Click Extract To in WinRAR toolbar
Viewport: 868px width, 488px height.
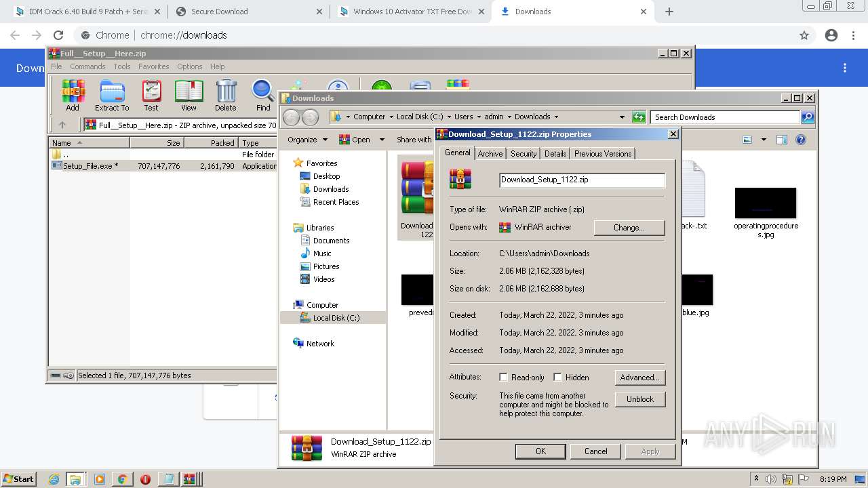click(x=112, y=95)
